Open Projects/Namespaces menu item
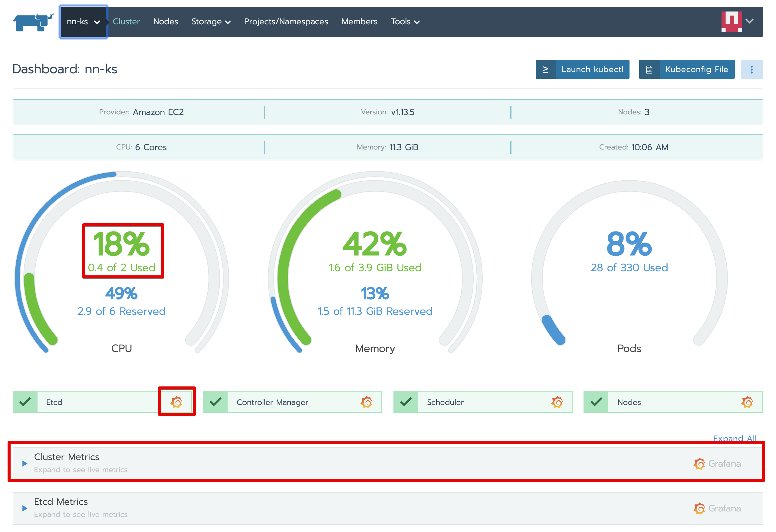The image size is (776, 532). pos(286,22)
